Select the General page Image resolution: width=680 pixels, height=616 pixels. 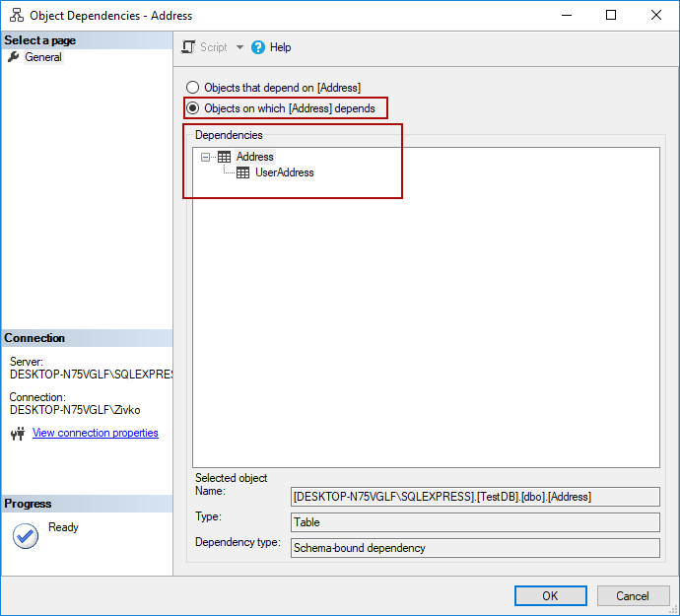click(x=43, y=57)
